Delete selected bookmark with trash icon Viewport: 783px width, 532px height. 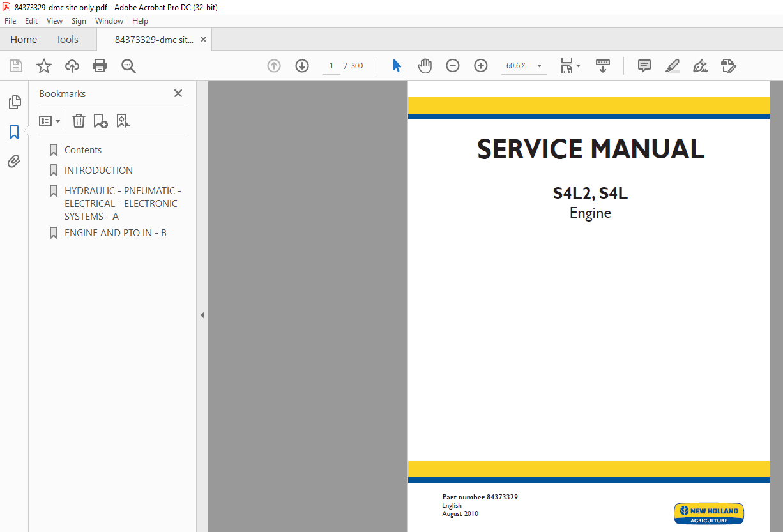pyautogui.click(x=79, y=121)
